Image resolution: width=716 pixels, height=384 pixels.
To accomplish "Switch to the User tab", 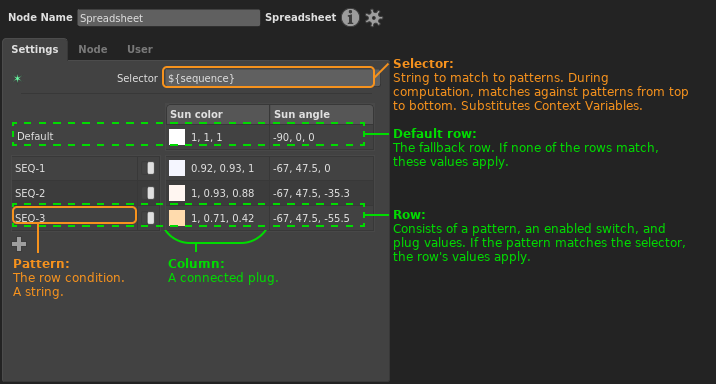I will click(x=140, y=49).
